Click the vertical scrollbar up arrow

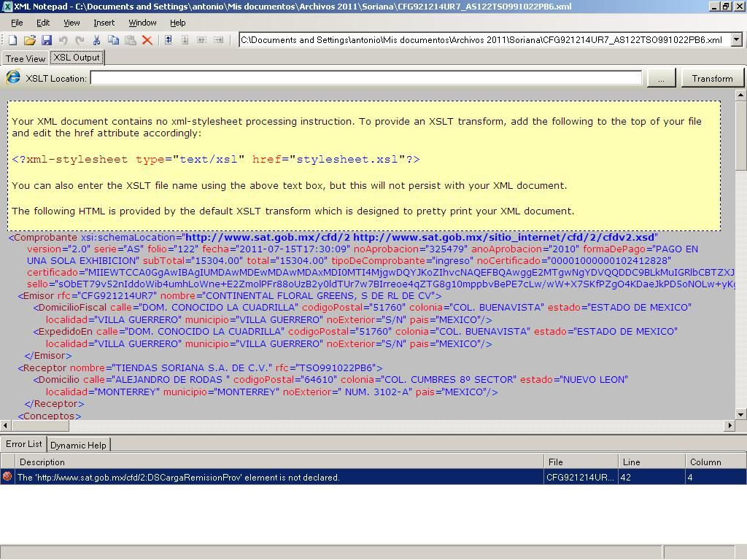click(x=740, y=96)
